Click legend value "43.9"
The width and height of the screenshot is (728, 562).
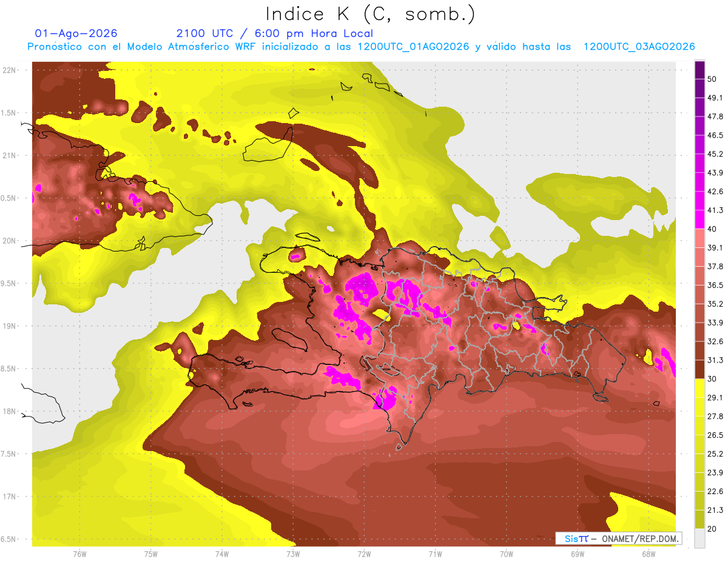click(715, 173)
